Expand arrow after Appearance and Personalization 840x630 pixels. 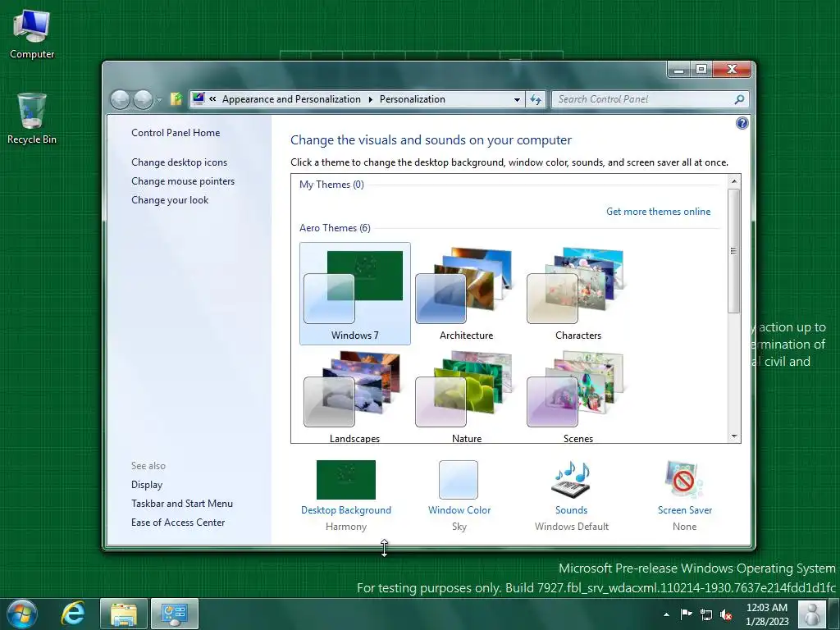(370, 99)
